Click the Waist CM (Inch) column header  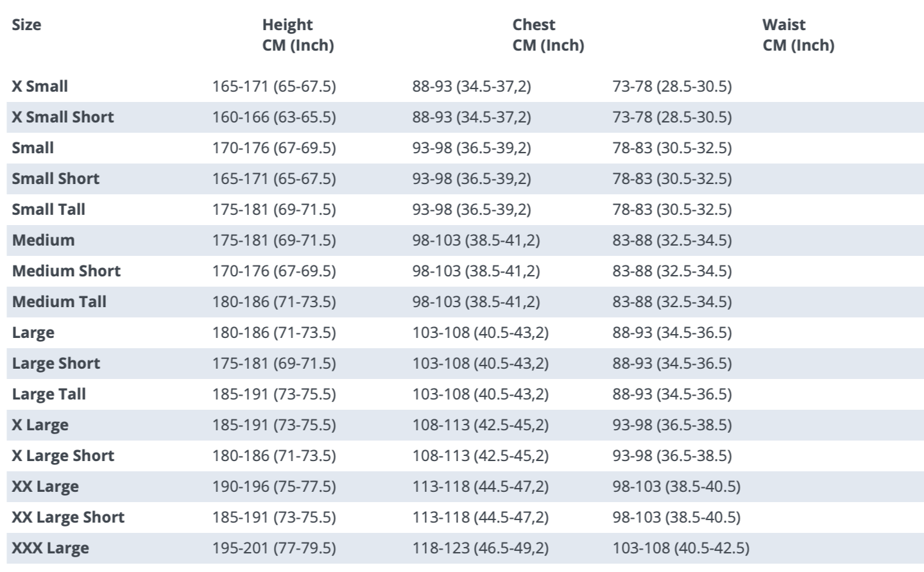pyautogui.click(x=798, y=35)
